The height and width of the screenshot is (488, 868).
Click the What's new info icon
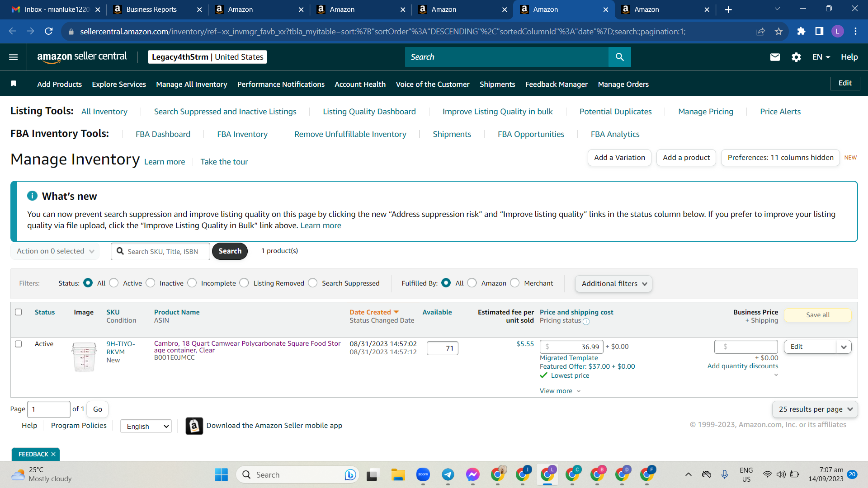tap(32, 196)
